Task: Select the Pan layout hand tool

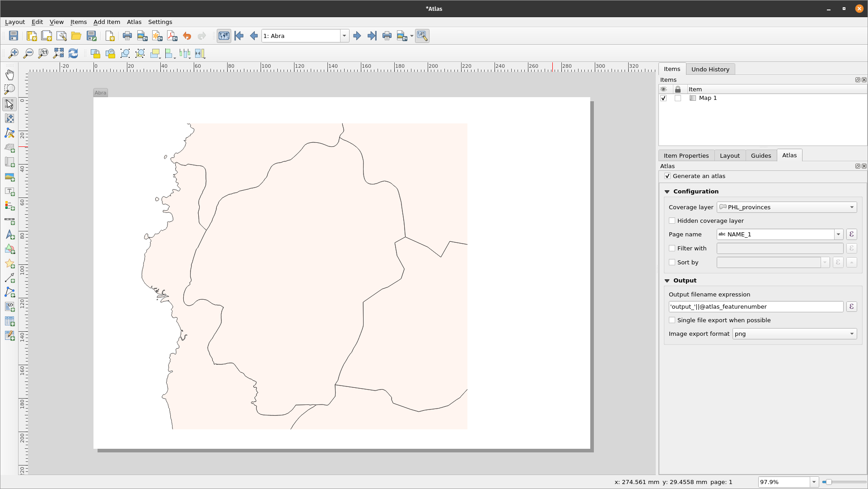Action: point(9,75)
